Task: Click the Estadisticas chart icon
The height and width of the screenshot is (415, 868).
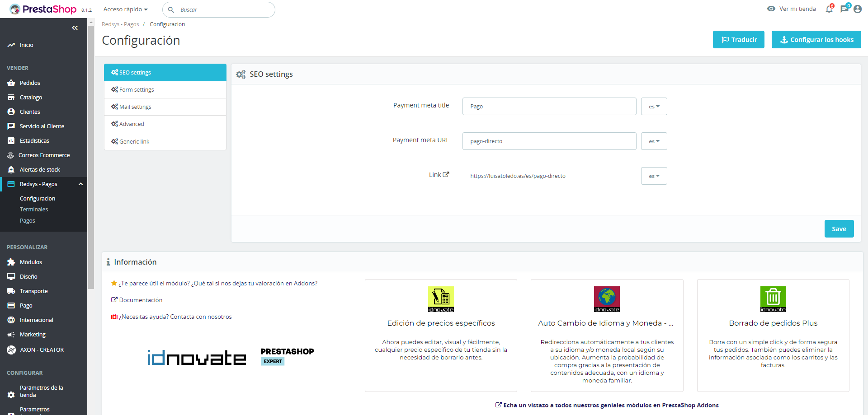Action: point(11,141)
